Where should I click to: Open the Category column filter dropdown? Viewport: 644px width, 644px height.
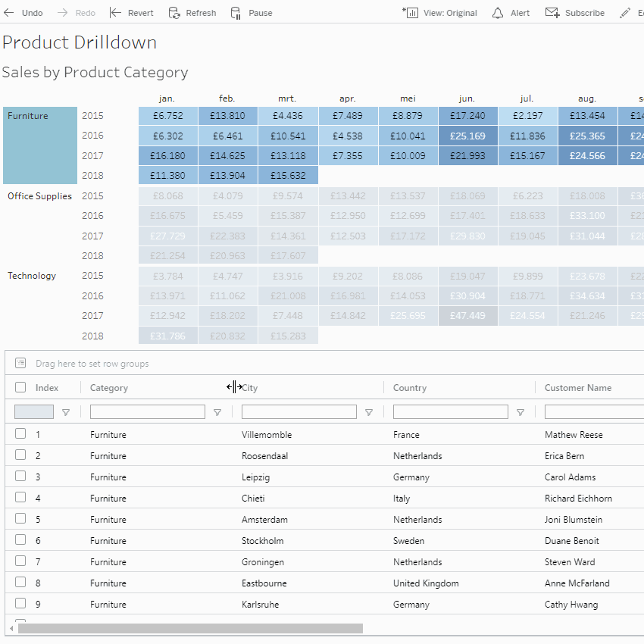pos(217,412)
